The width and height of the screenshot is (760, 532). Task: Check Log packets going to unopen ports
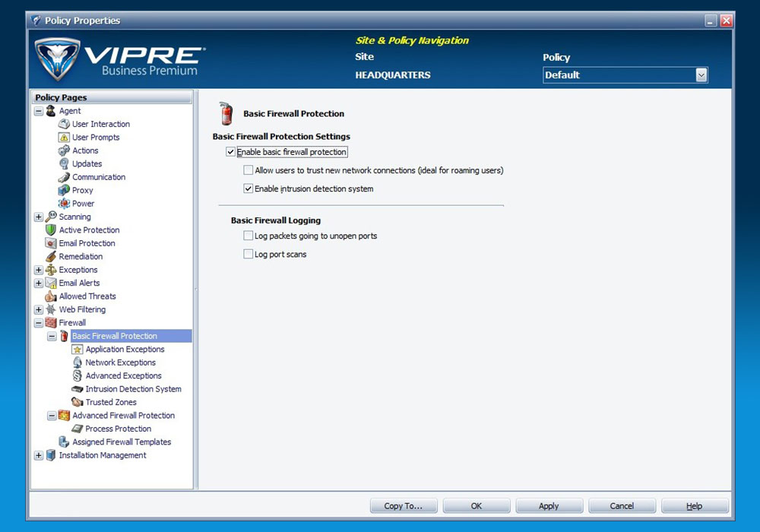click(x=249, y=236)
